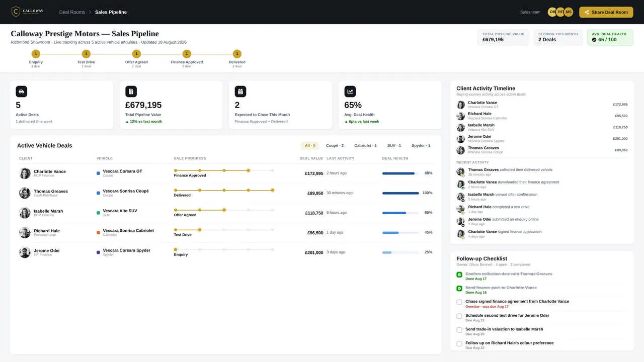Uncheck Confirm collection date with Thomas Greaves
Viewport: 644px width, 362px height.
tap(459, 275)
